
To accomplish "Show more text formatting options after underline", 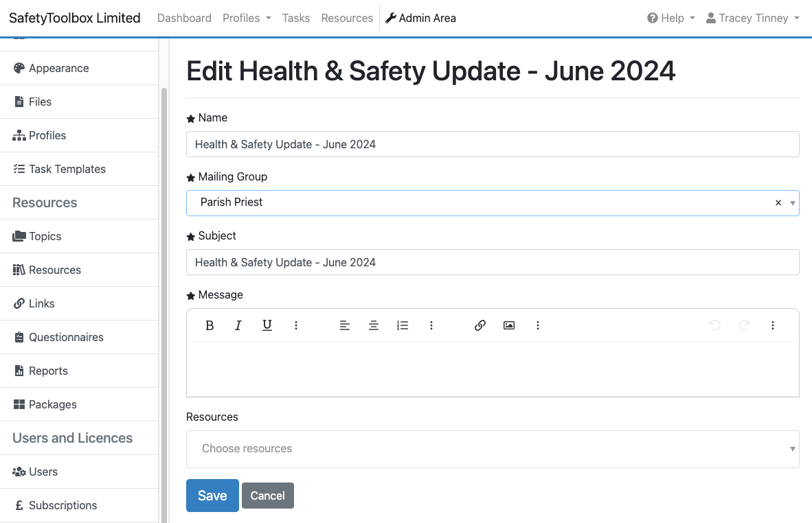I will click(x=296, y=325).
